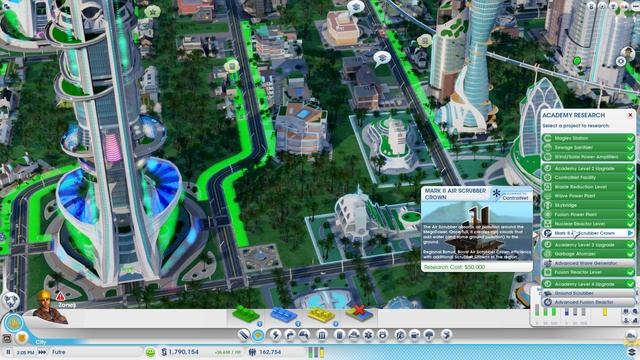
Task: Select the Advanced Fusion Reactor project
Action: 588,302
